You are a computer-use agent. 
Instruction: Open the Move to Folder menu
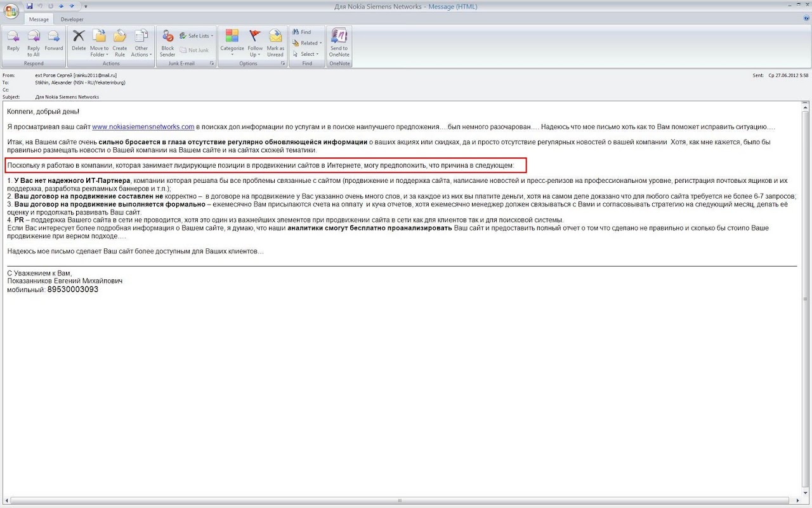[x=99, y=43]
